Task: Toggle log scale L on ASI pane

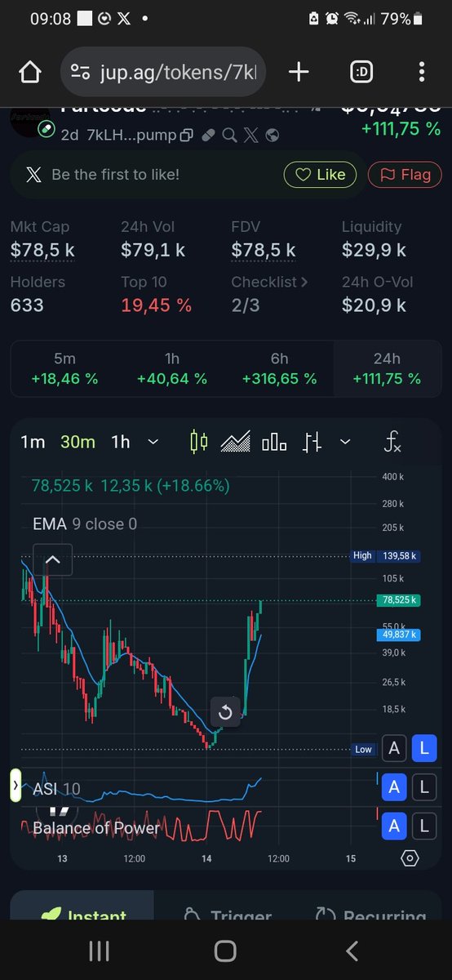Action: click(x=423, y=787)
